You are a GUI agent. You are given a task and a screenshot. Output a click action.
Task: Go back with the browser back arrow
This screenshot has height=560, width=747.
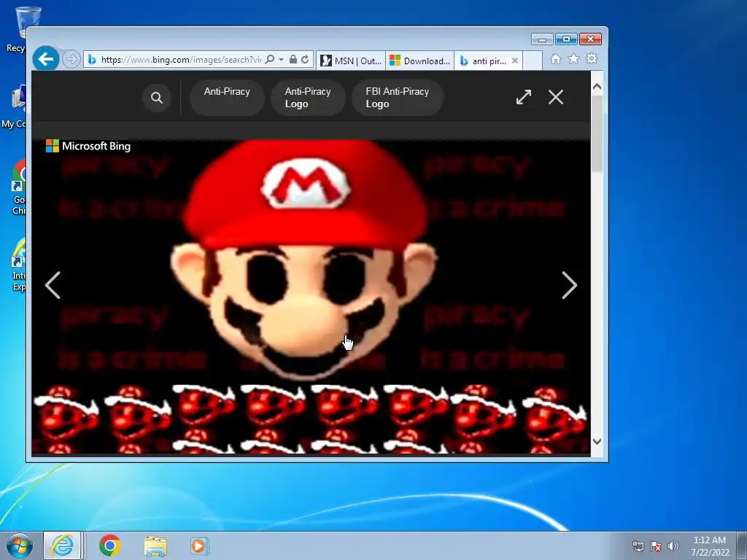point(46,59)
